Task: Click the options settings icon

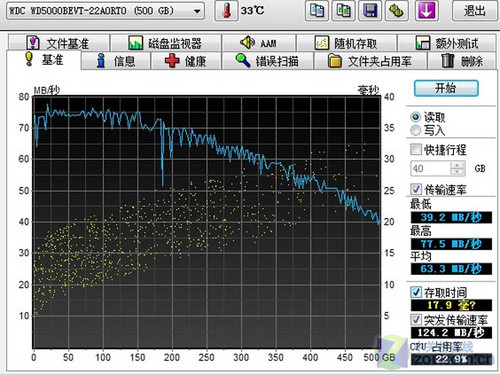Action: 397,11
